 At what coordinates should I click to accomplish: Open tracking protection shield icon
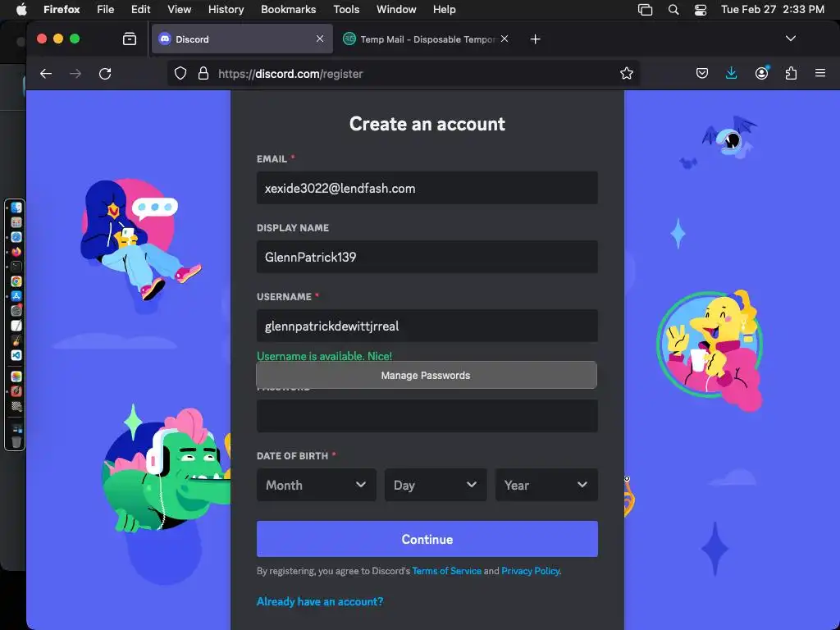(x=180, y=73)
